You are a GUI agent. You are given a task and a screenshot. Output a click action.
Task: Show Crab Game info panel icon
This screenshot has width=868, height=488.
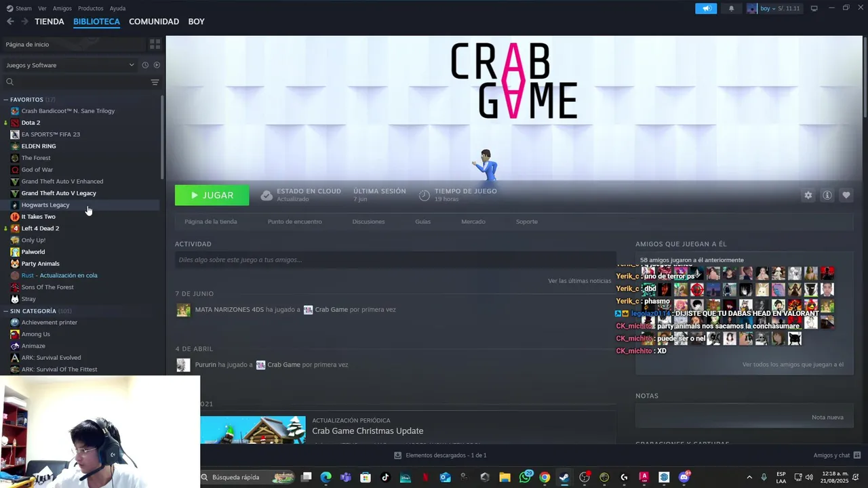[x=827, y=195]
